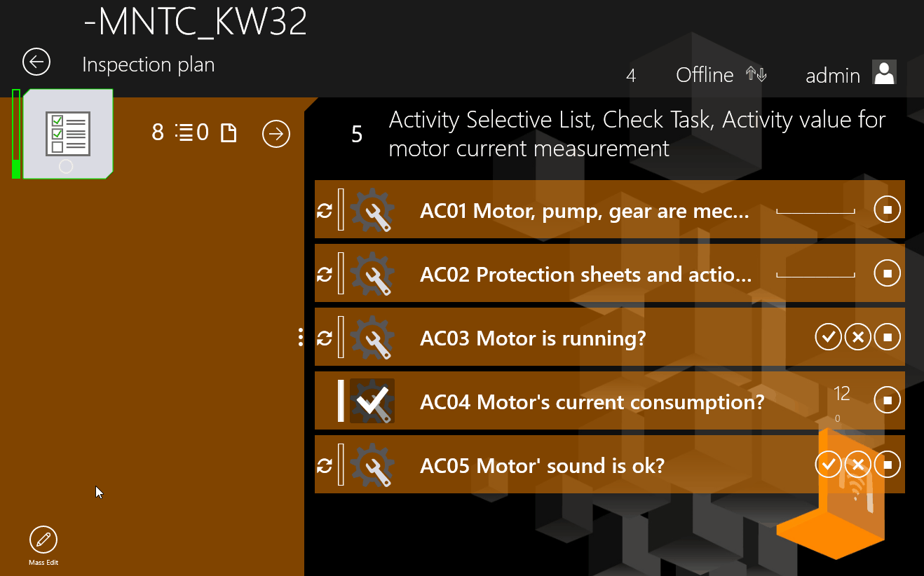Click the Offline sync arrows icon
The height and width of the screenshot is (576, 924).
(756, 74)
